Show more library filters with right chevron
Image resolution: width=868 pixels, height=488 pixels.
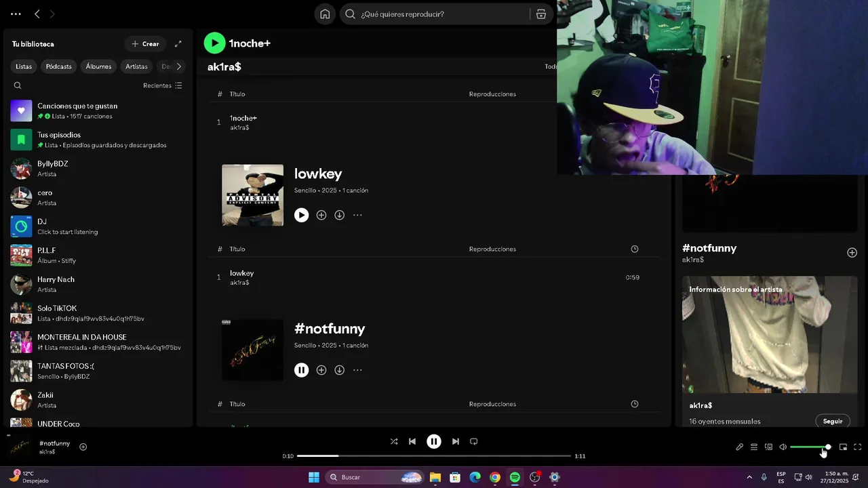(x=179, y=66)
